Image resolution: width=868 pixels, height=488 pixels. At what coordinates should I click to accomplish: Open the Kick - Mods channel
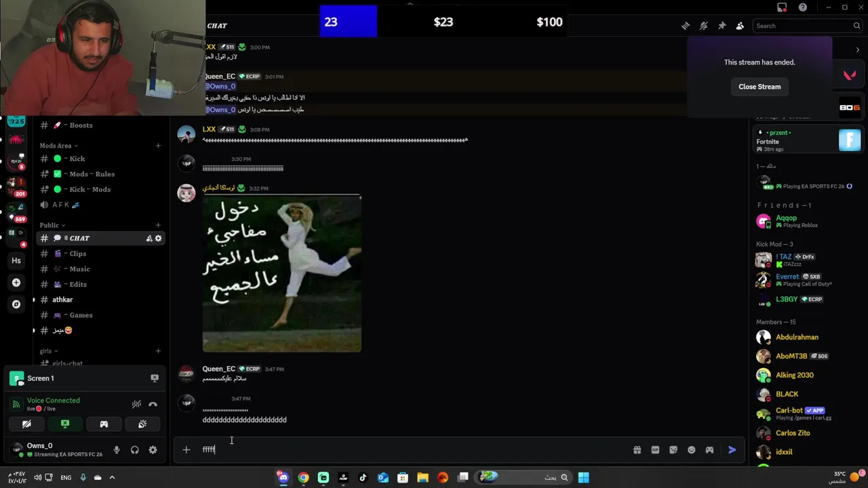click(x=101, y=190)
